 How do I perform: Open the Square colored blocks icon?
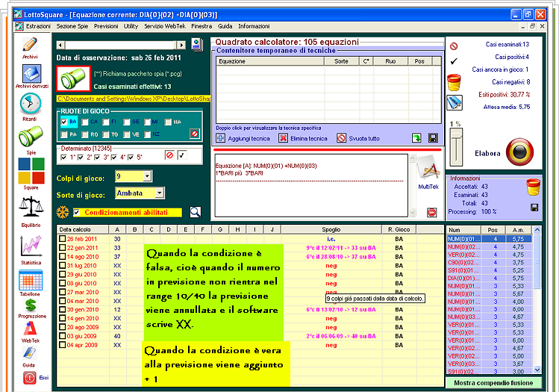tap(31, 170)
